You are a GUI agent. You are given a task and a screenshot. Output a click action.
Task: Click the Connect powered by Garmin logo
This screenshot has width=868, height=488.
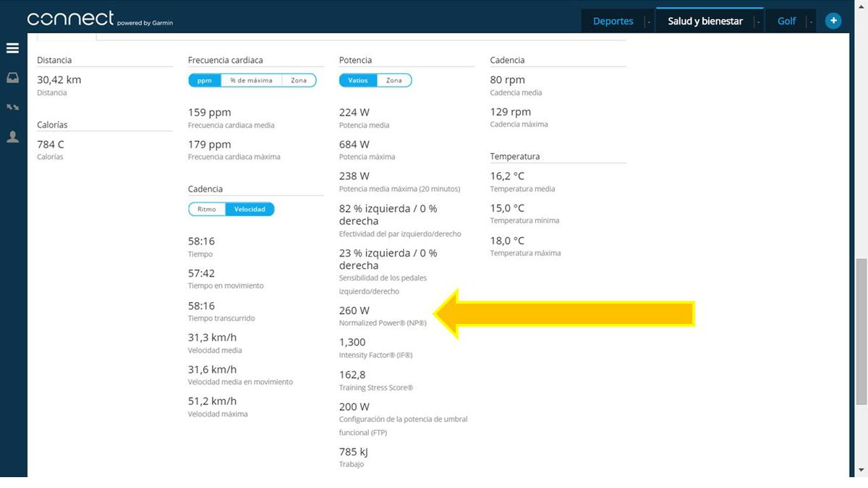click(100, 19)
